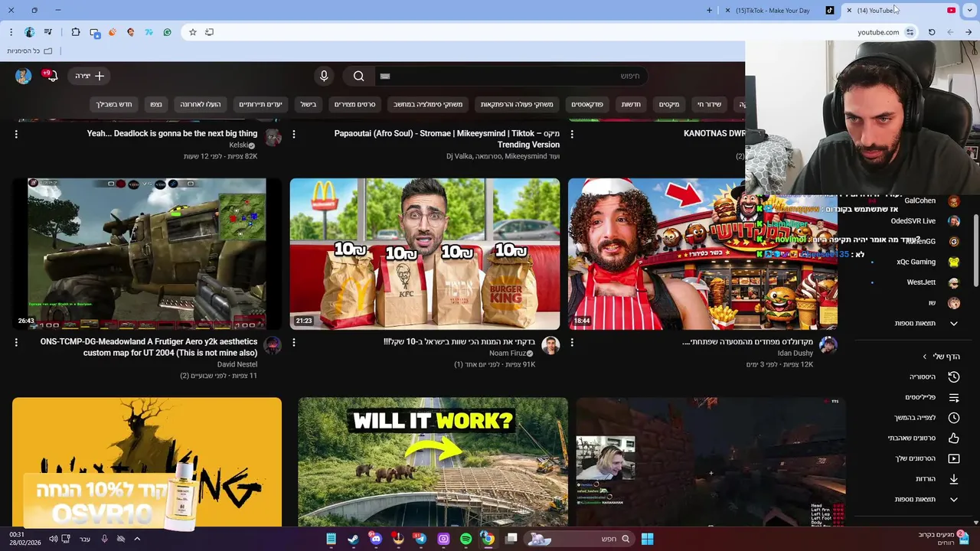Image resolution: width=980 pixels, height=551 pixels.
Task: Expand the subscriptions 'show more' chevron
Action: pyautogui.click(x=953, y=324)
